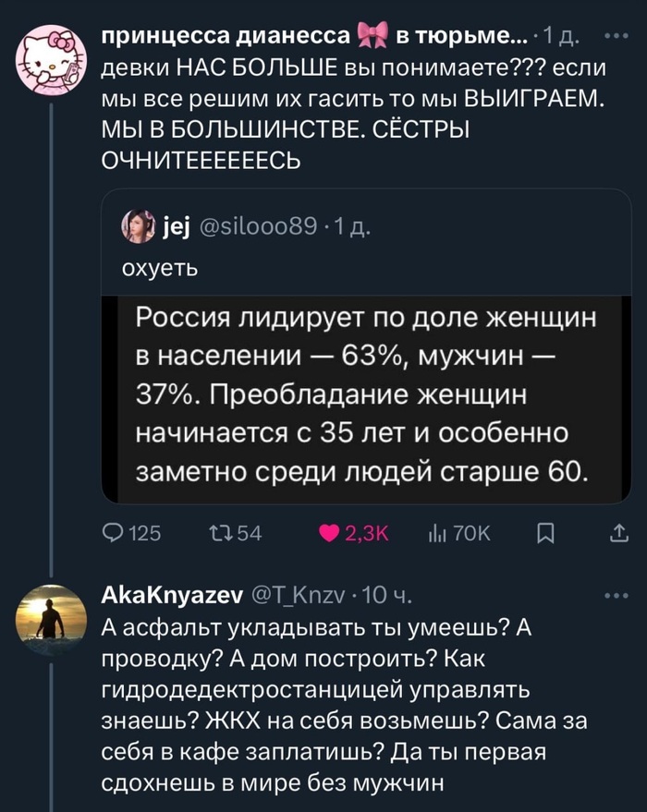Toggle the bookmark icon on the post
Screen dimensions: 647x812
545,532
